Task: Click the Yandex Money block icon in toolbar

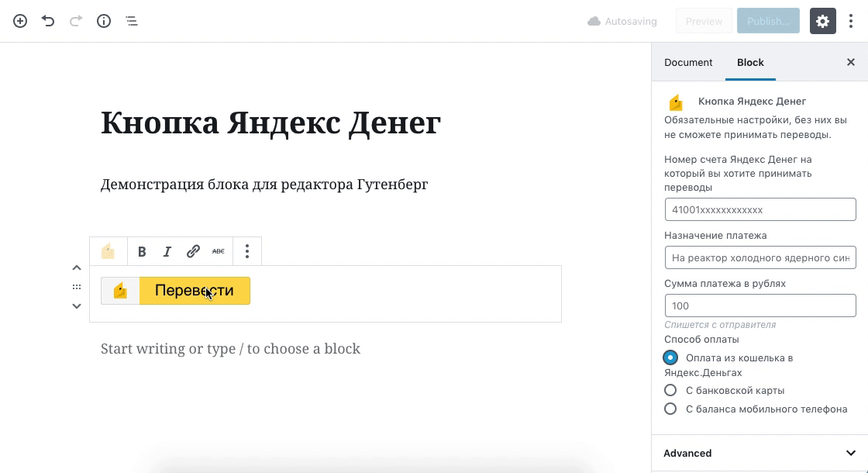Action: pos(108,251)
